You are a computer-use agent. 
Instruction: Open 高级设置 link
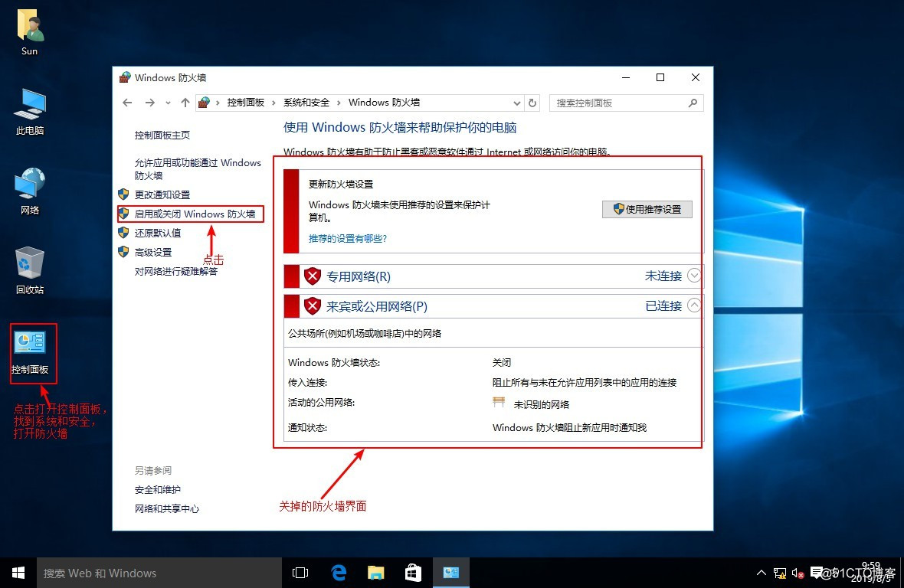point(152,252)
